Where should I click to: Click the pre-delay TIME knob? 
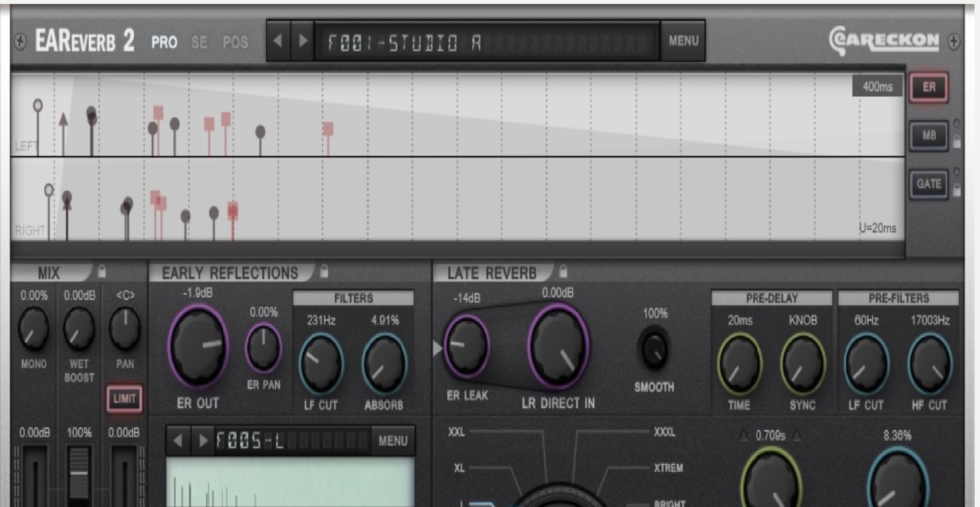[740, 365]
